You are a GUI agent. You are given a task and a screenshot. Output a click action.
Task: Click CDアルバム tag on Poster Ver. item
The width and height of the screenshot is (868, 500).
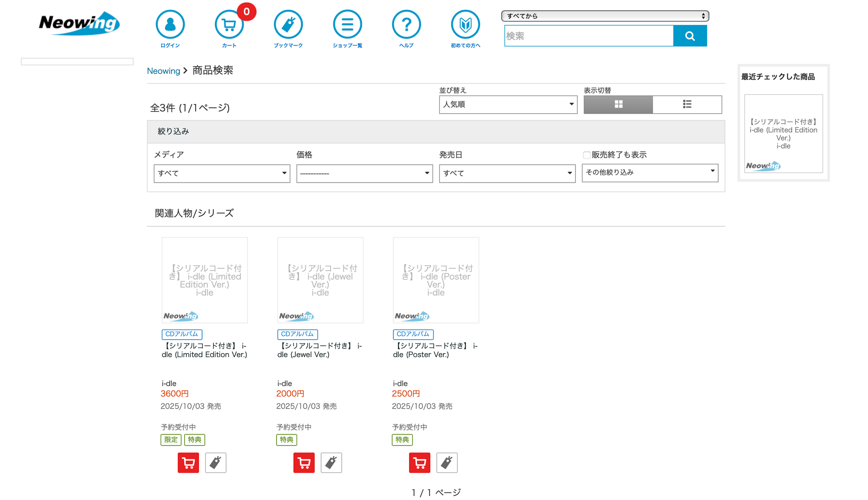pyautogui.click(x=413, y=334)
